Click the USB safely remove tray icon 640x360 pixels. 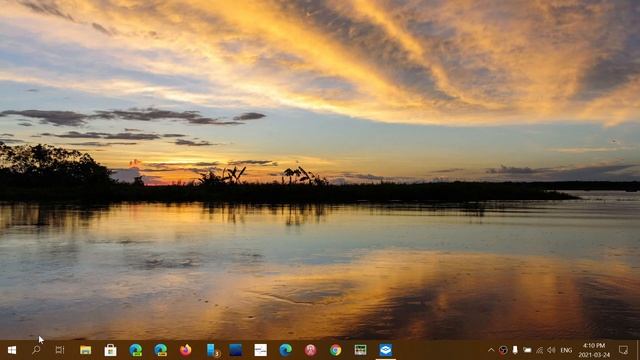(515, 350)
